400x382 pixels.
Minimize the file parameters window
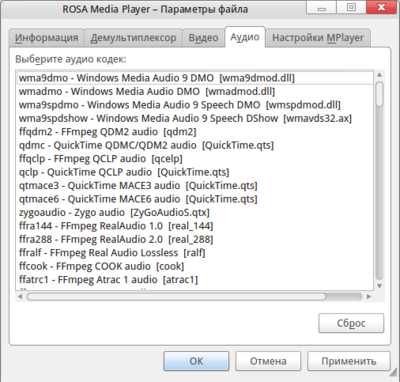point(322,7)
